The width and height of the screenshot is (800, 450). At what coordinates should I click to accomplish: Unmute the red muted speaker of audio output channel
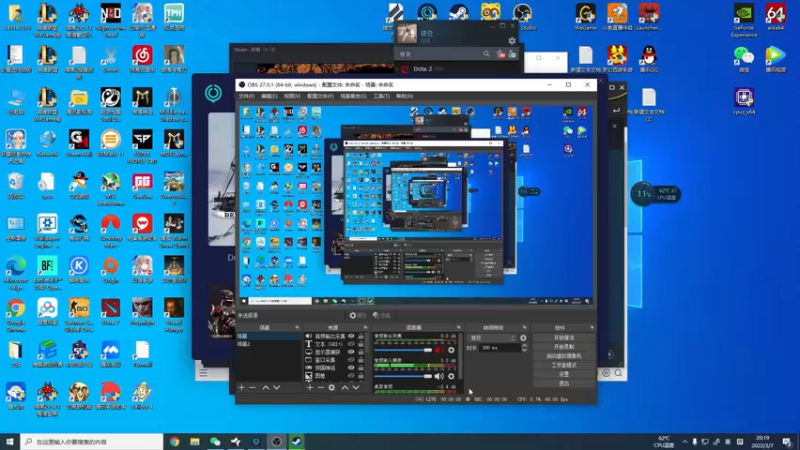click(x=439, y=350)
